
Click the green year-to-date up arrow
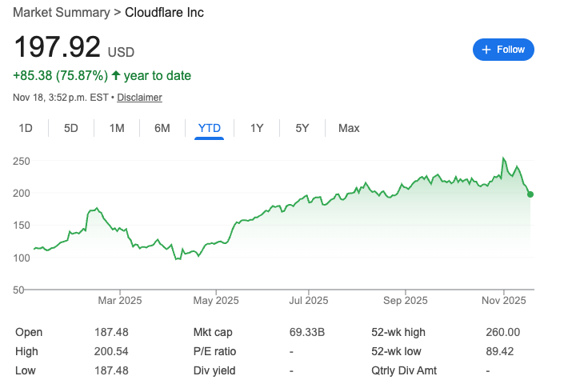(x=116, y=76)
